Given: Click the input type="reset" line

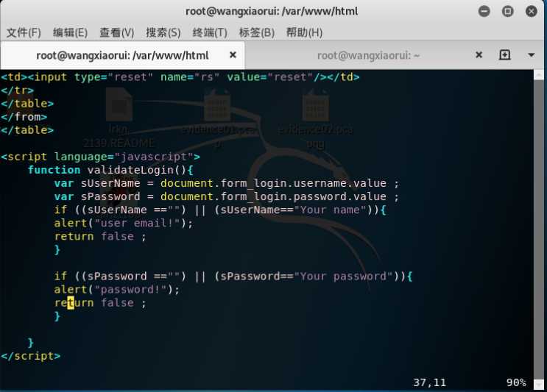Looking at the screenshot, I should pyautogui.click(x=180, y=77).
